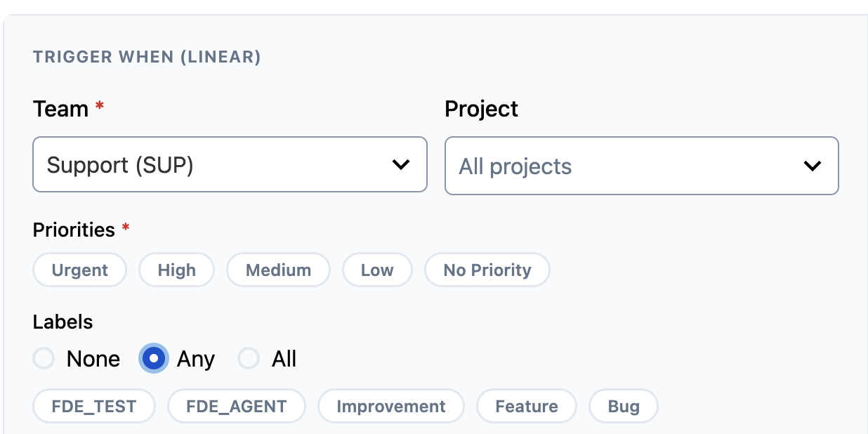Viewport: 868px width, 434px height.
Task: Select the None labels radio option
Action: 44,359
